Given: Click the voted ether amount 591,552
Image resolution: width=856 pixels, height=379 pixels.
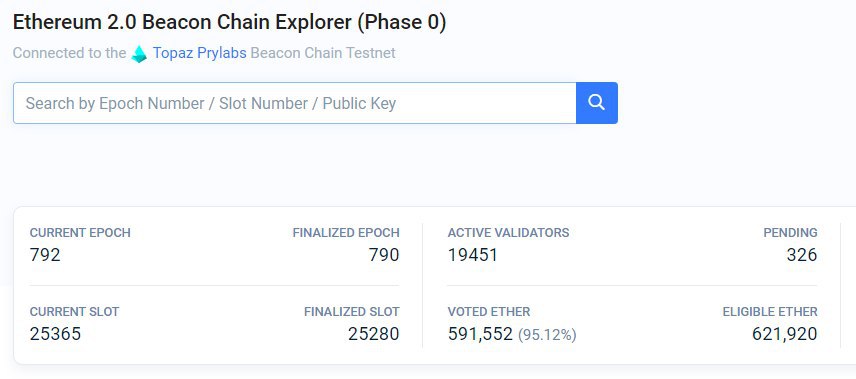Looking at the screenshot, I should [x=480, y=334].
